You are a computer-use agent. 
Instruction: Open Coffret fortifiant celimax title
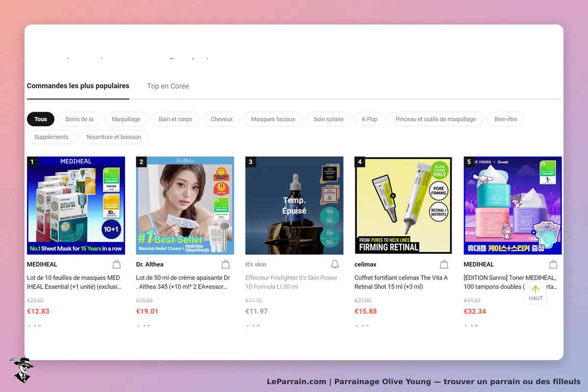pos(401,282)
